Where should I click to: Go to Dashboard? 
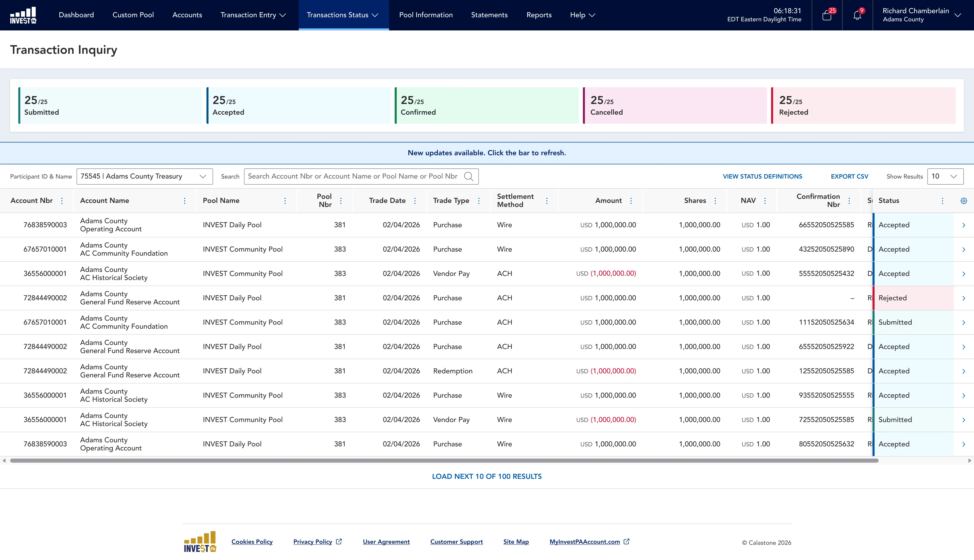pyautogui.click(x=76, y=15)
